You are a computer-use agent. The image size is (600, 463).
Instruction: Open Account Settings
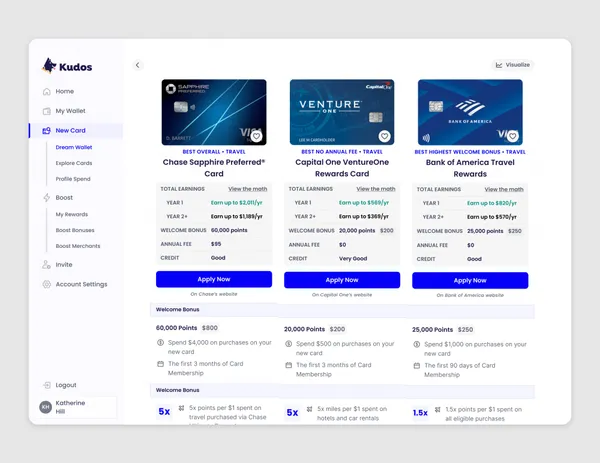pyautogui.click(x=82, y=284)
